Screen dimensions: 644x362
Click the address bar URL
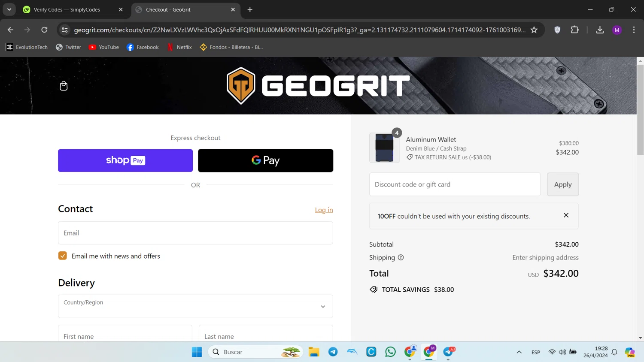(299, 30)
